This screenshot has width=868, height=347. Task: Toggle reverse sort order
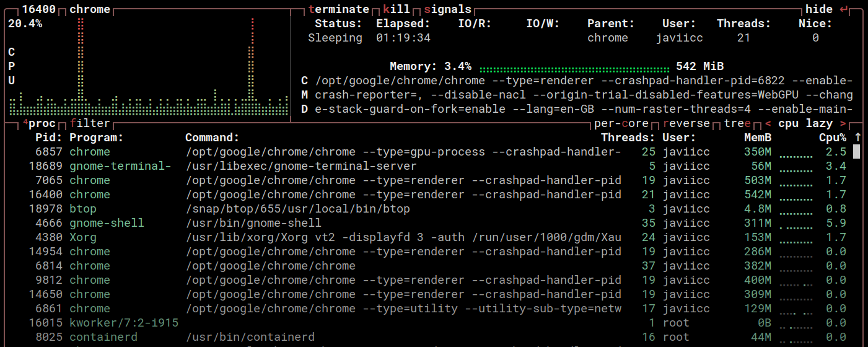click(686, 123)
